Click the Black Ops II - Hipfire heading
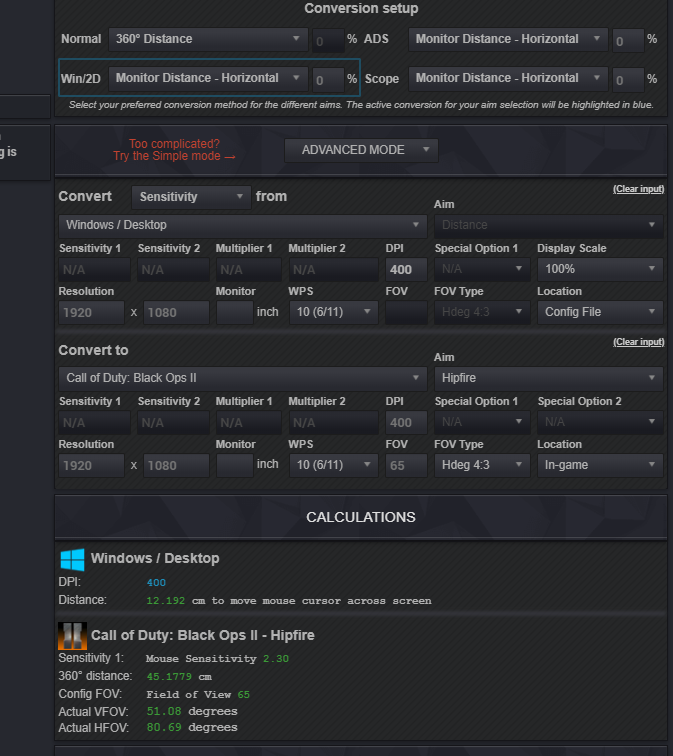This screenshot has height=756, width=673. [202, 635]
